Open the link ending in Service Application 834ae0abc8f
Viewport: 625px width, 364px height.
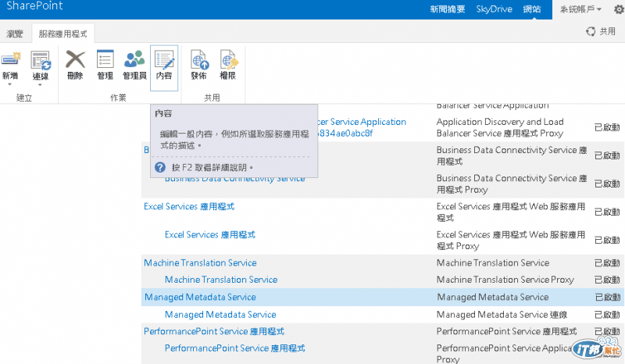tap(362, 127)
